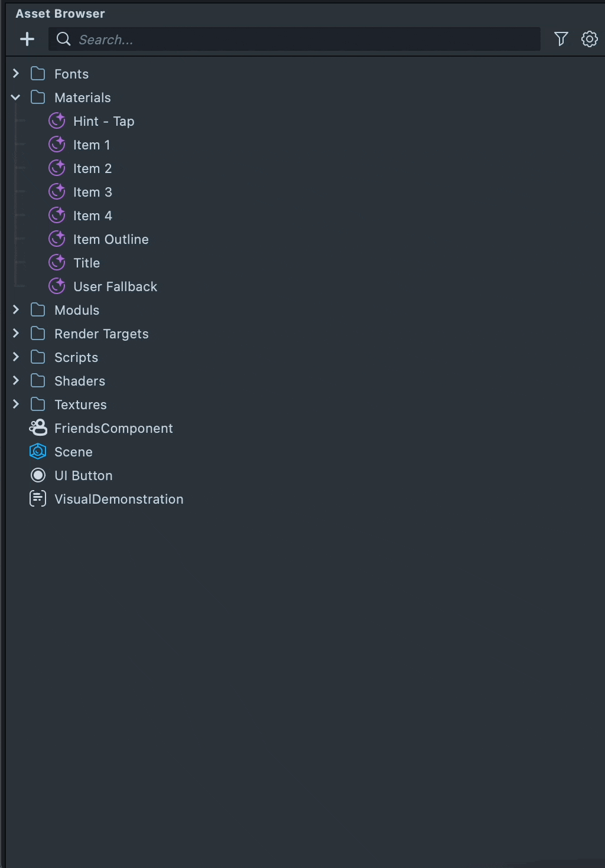Expand the Fonts folder
605x868 pixels.
click(16, 74)
